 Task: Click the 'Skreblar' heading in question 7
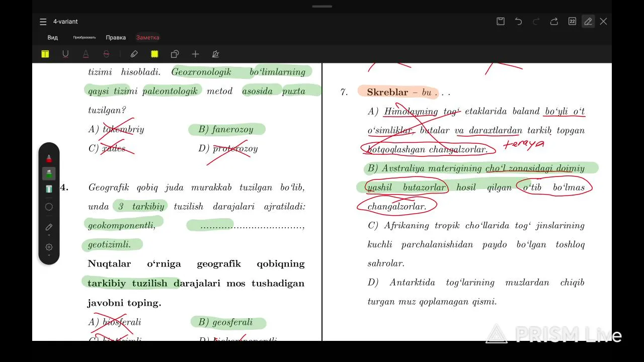tap(387, 92)
